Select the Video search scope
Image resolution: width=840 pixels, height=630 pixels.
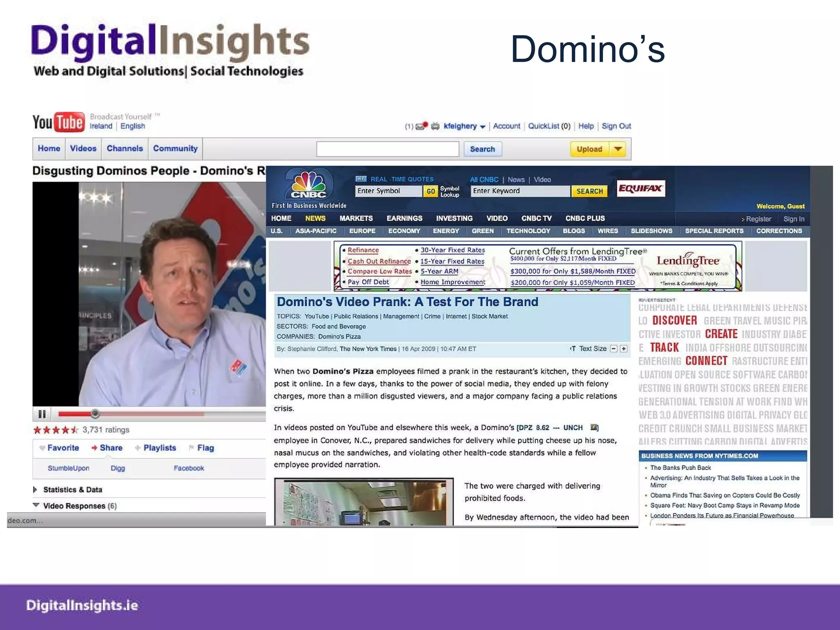[542, 180]
